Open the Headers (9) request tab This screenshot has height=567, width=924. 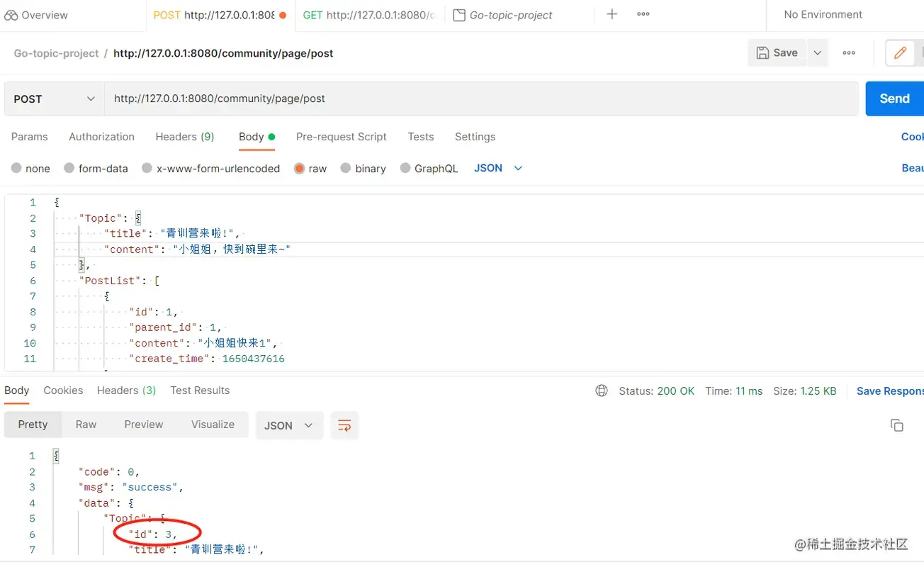click(x=185, y=137)
